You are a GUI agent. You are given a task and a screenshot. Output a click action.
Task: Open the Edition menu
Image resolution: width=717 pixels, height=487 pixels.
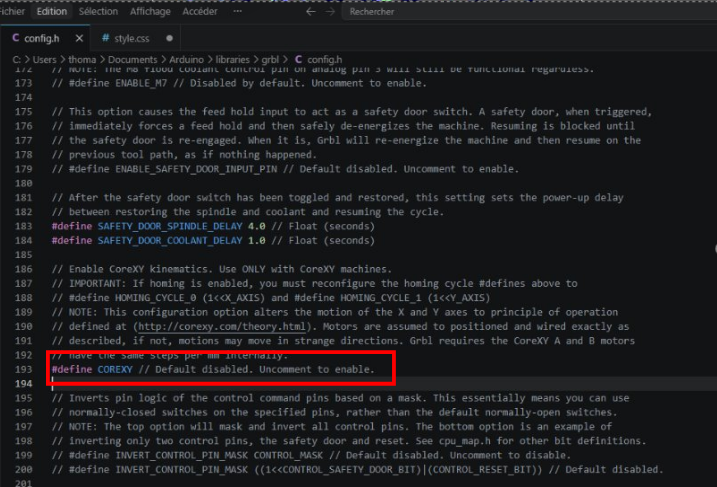click(x=52, y=11)
